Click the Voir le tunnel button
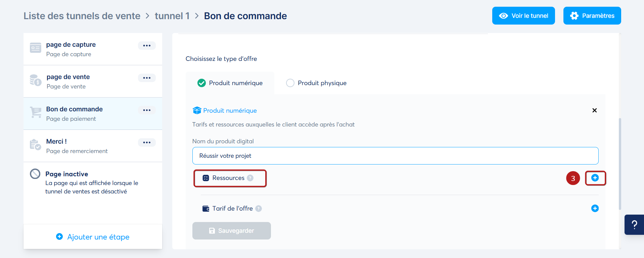 coord(523,16)
